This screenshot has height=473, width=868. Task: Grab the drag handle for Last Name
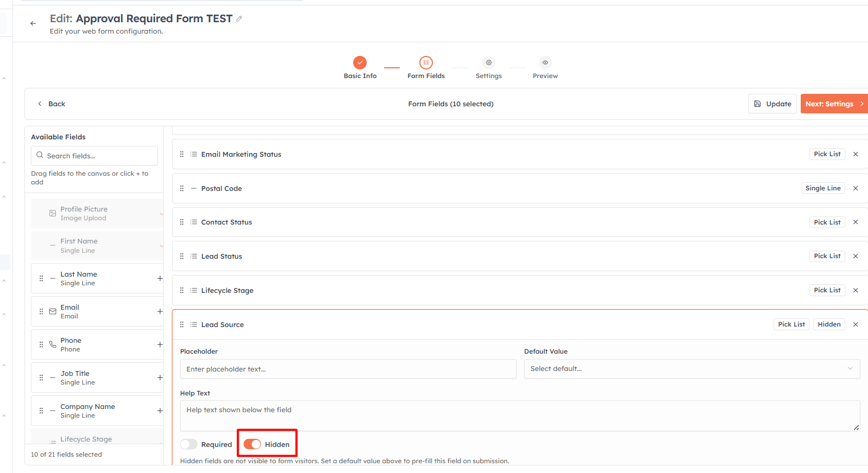point(41,278)
